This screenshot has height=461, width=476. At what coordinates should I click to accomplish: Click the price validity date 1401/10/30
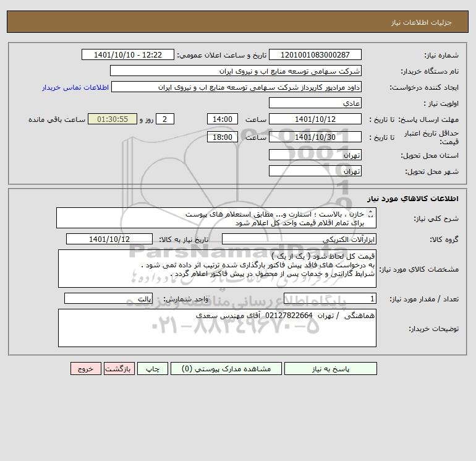tap(315, 137)
